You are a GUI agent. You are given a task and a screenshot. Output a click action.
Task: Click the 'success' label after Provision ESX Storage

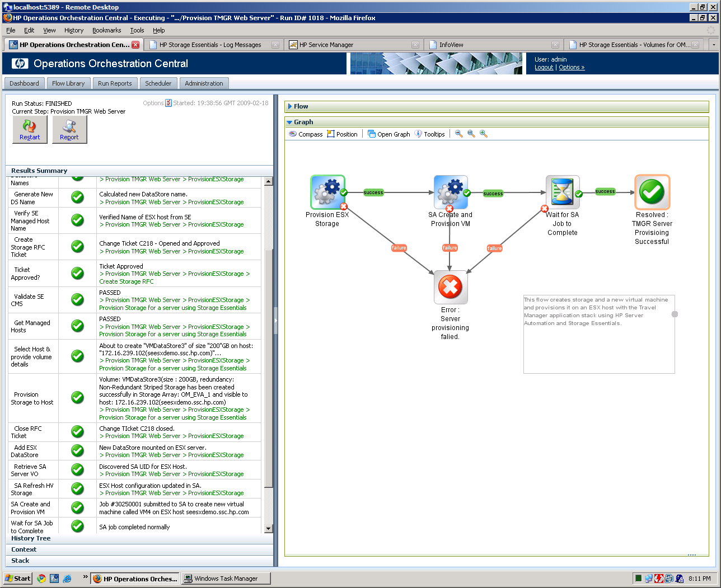[x=373, y=192]
